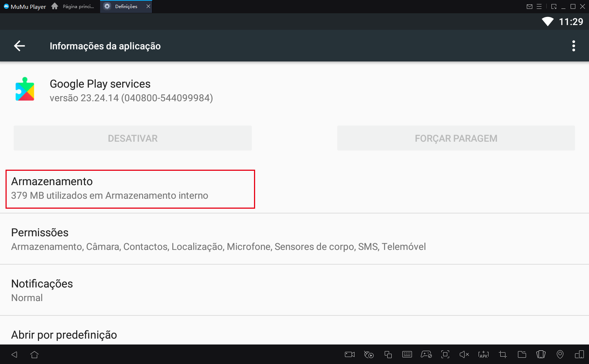This screenshot has height=364, width=589.
Task: Click the muted speaker volume icon
Action: coord(464,354)
